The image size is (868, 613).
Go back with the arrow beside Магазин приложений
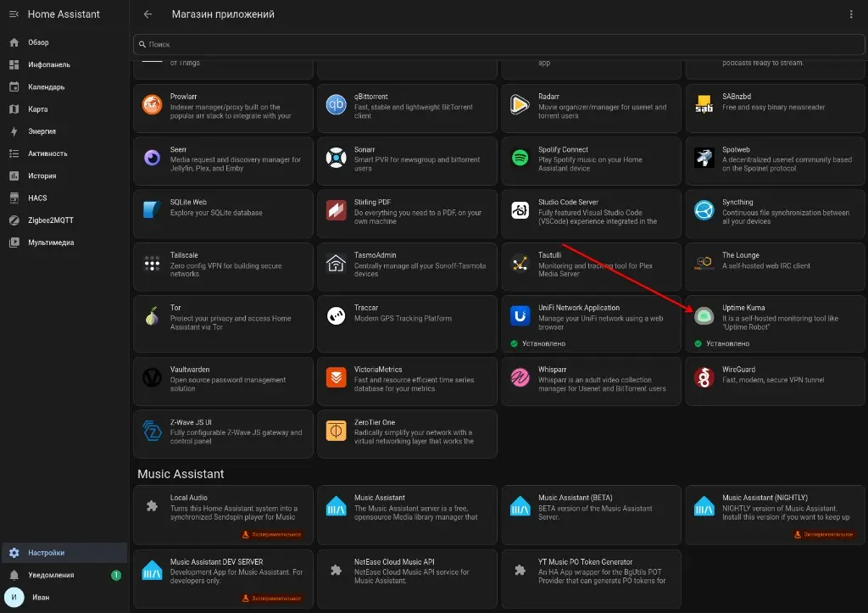coord(147,14)
